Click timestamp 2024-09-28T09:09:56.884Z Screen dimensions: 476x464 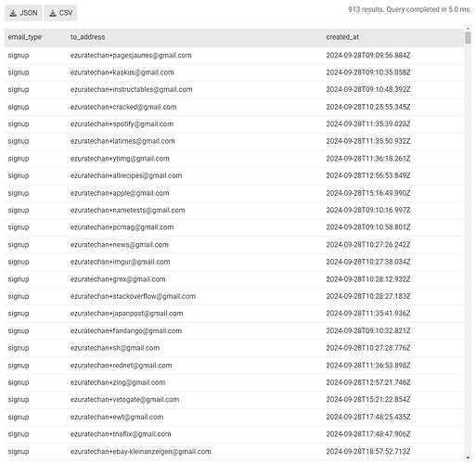tap(368, 56)
